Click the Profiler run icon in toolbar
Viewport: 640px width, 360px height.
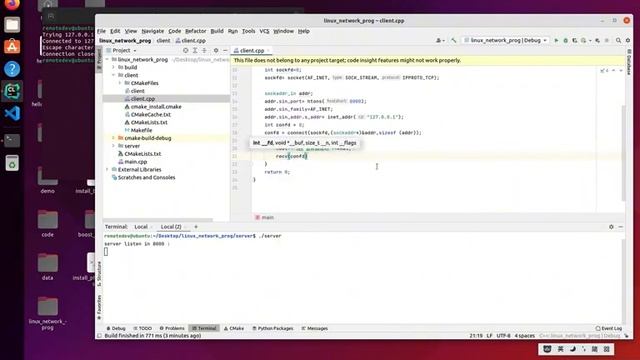tap(584, 40)
